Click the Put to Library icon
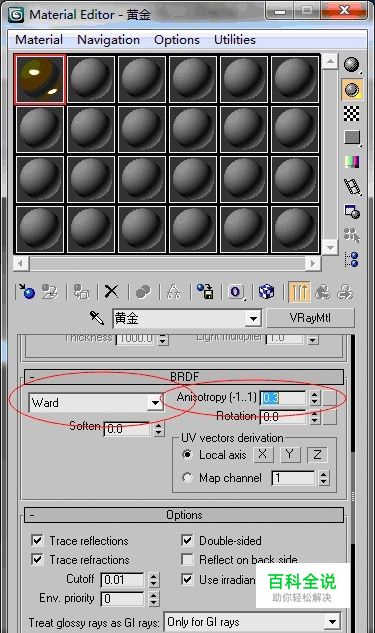This screenshot has height=633, width=375. pos(205,291)
